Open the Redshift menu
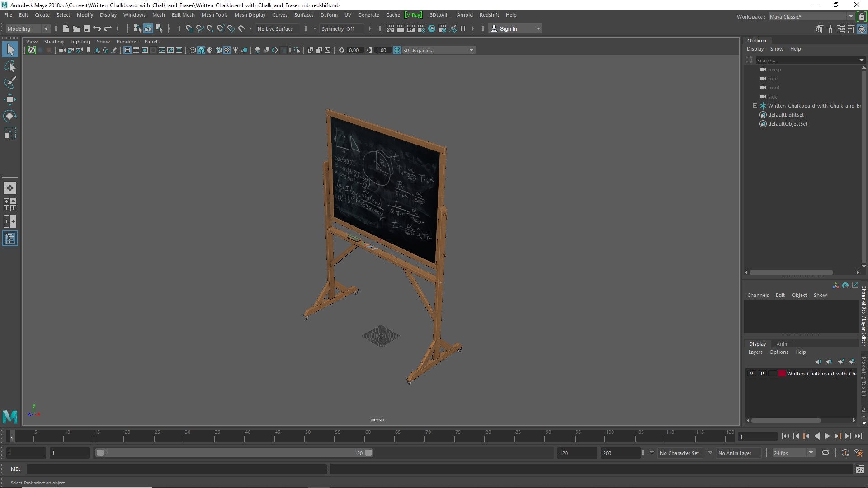Viewport: 868px width, 488px height. click(x=489, y=15)
